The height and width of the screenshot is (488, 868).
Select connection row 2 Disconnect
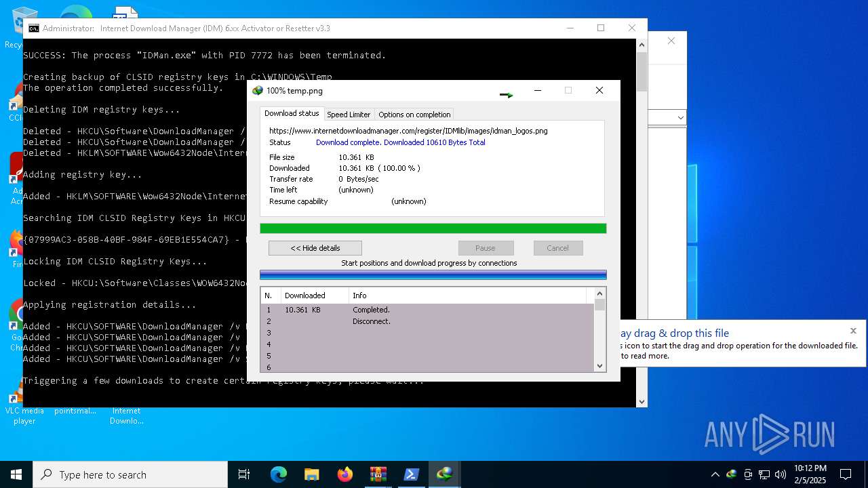tap(427, 321)
